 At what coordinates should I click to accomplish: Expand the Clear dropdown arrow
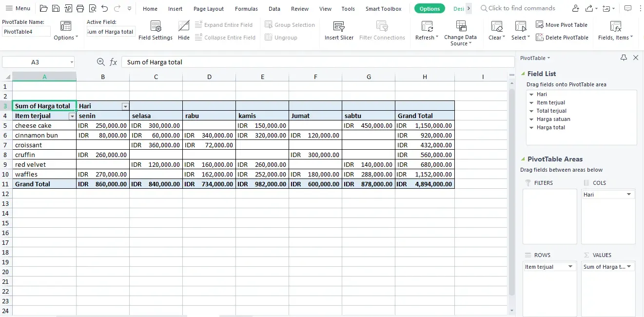pos(504,37)
